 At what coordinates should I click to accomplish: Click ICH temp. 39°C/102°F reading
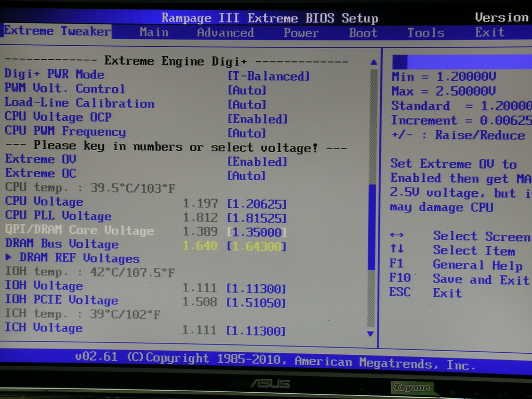point(83,314)
